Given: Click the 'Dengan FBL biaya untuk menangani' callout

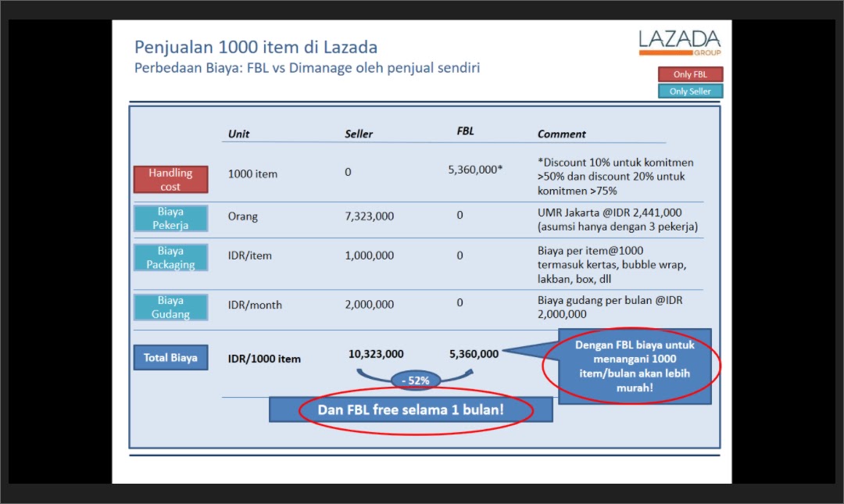Looking at the screenshot, I should [x=635, y=366].
